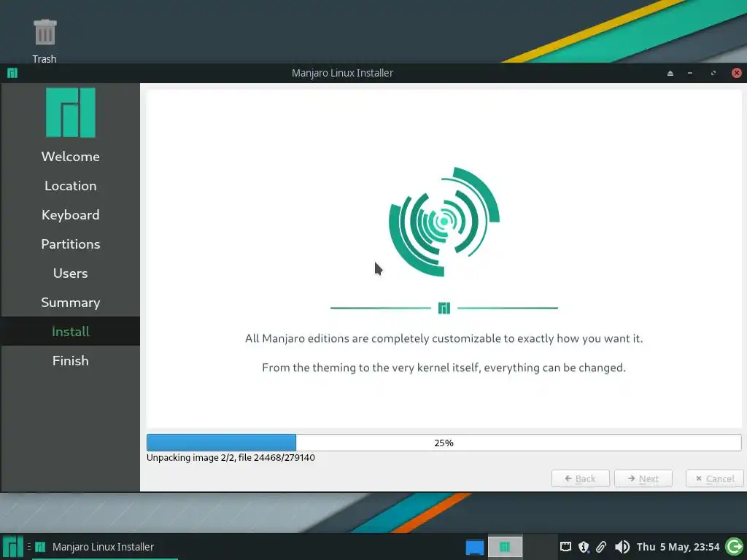Click the small Manjaro logo between divider lines
Screen dimensions: 747x560
pos(444,308)
